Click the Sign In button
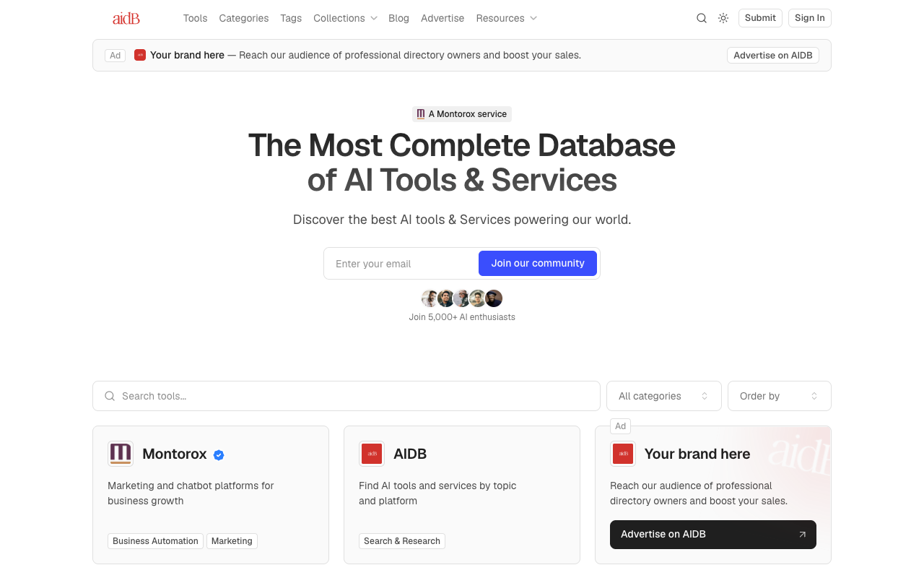 click(x=810, y=18)
